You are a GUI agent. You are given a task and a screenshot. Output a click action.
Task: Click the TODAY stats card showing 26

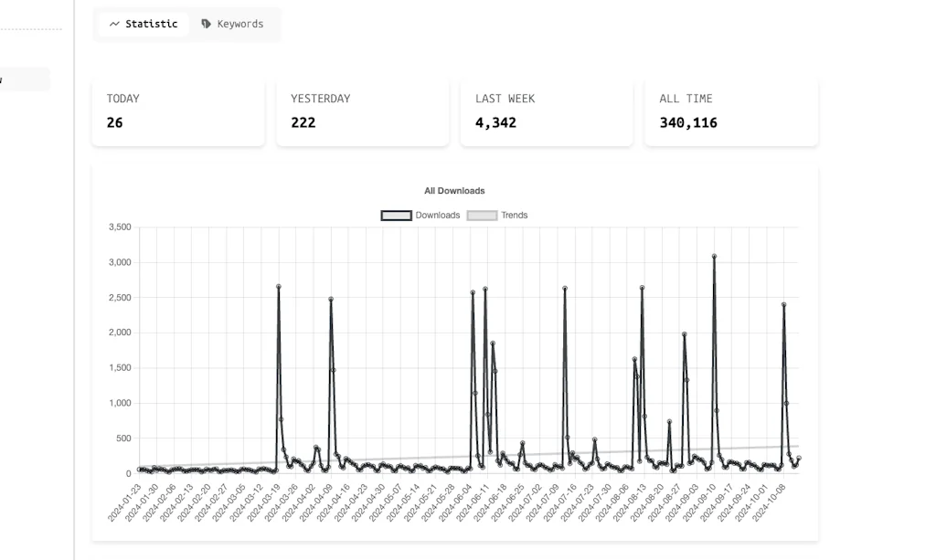pos(177,111)
